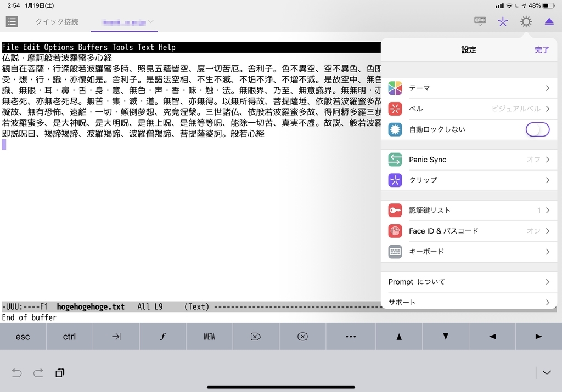Image resolution: width=562 pixels, height=392 pixels.
Task: Tap the redo arrow icon
Action: [38, 373]
